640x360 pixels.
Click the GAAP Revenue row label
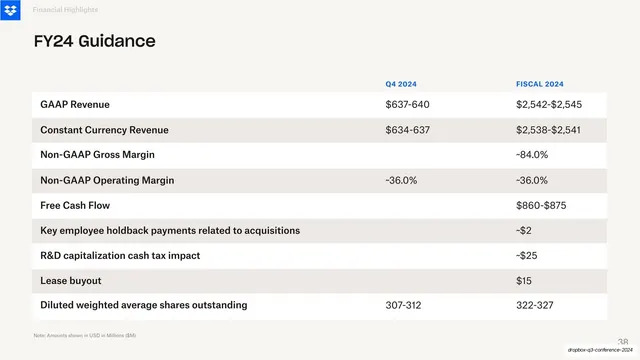click(75, 104)
